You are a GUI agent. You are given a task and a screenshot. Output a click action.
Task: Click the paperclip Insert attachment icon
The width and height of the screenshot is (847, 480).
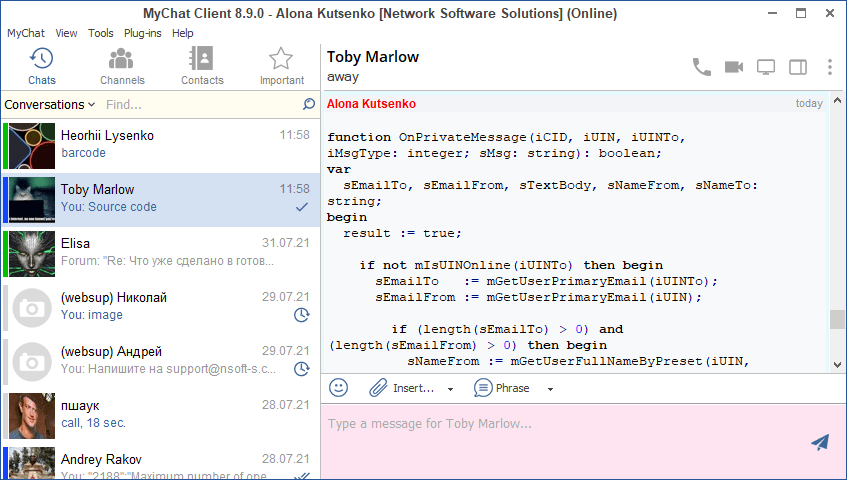point(378,388)
